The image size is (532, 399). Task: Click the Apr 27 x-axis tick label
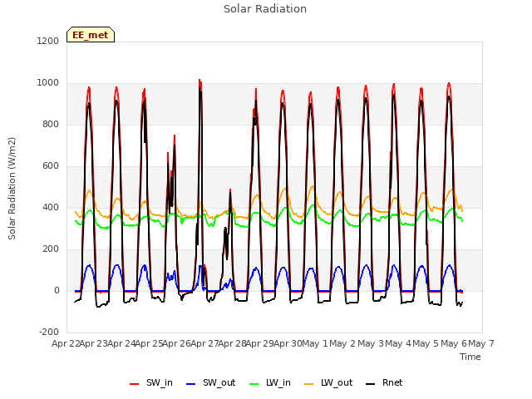(x=204, y=343)
